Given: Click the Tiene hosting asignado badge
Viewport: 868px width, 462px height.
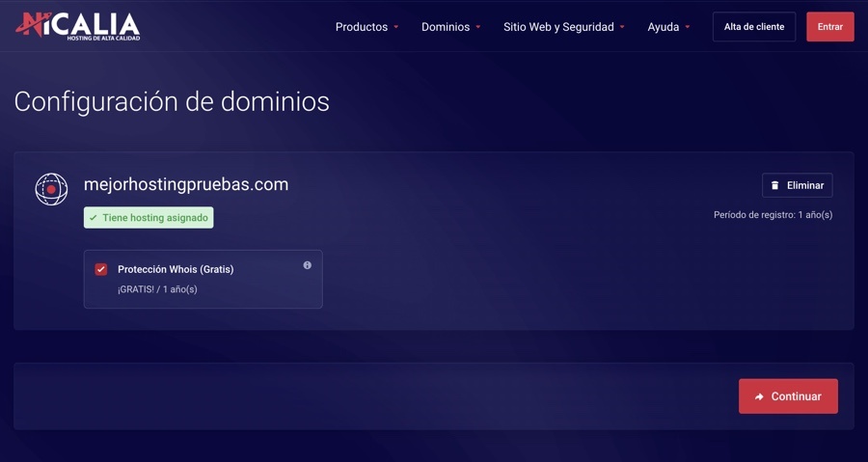Looking at the screenshot, I should (x=149, y=217).
